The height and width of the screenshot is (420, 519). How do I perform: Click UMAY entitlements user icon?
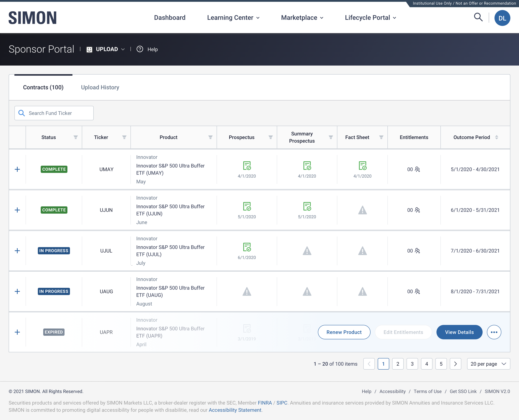coord(417,169)
